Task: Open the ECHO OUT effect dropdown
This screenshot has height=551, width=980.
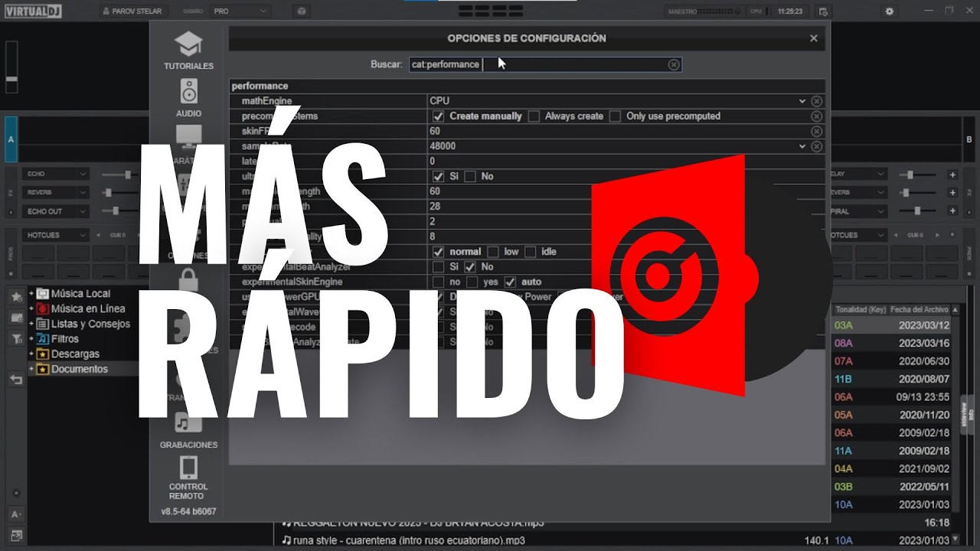Action: point(56,211)
